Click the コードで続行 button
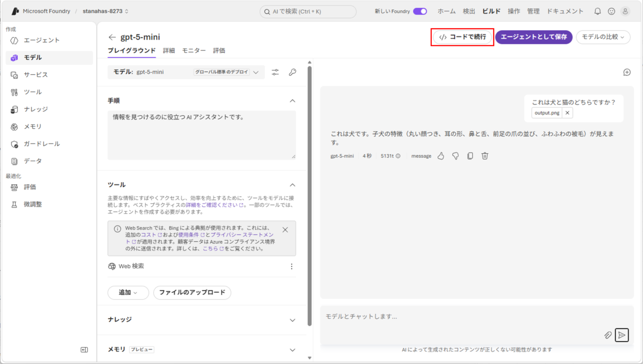 tap(462, 37)
